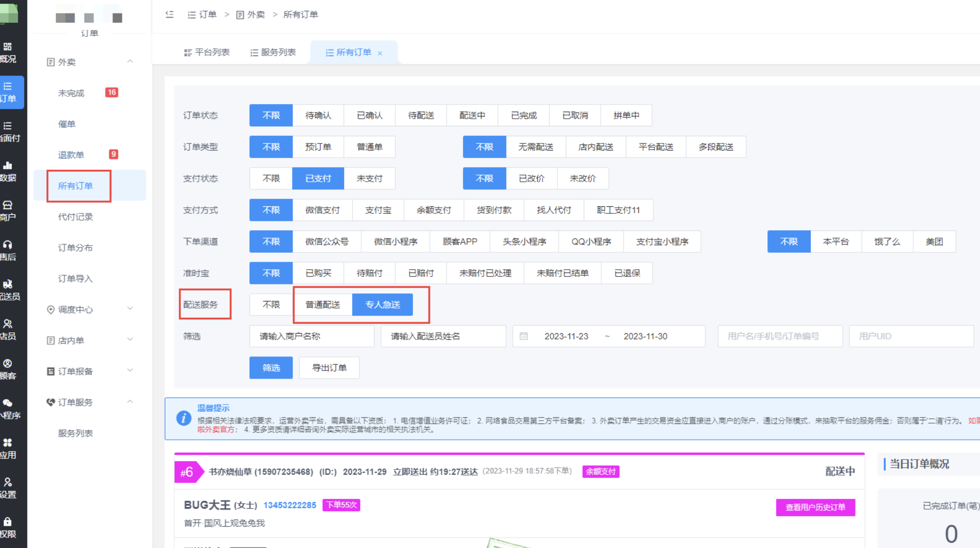The height and width of the screenshot is (548, 980).
Task: Open phone number link 13453222285
Action: [290, 505]
